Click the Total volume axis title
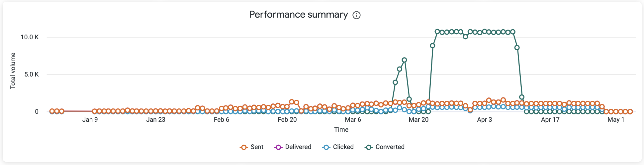This screenshot has width=644, height=165. [x=13, y=71]
